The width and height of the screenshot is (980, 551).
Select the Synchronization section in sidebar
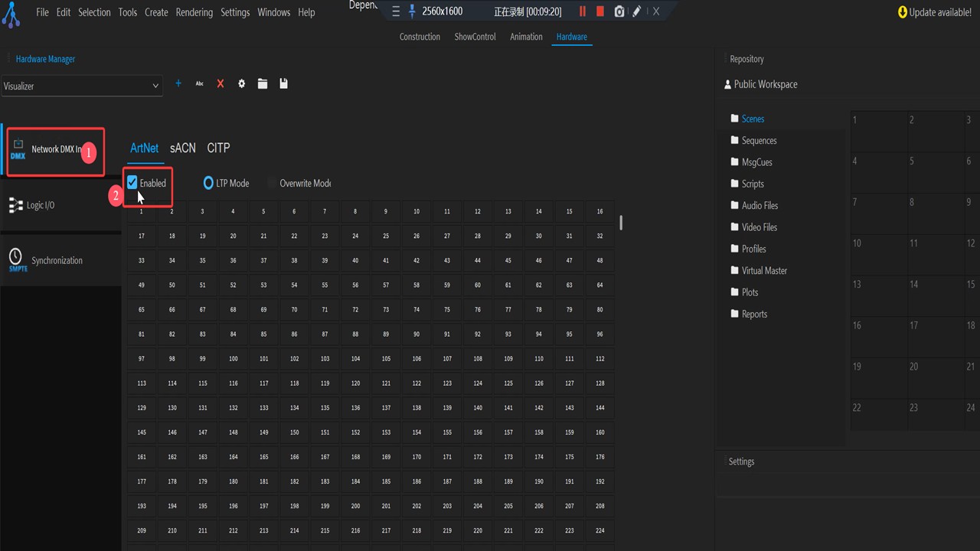(57, 260)
